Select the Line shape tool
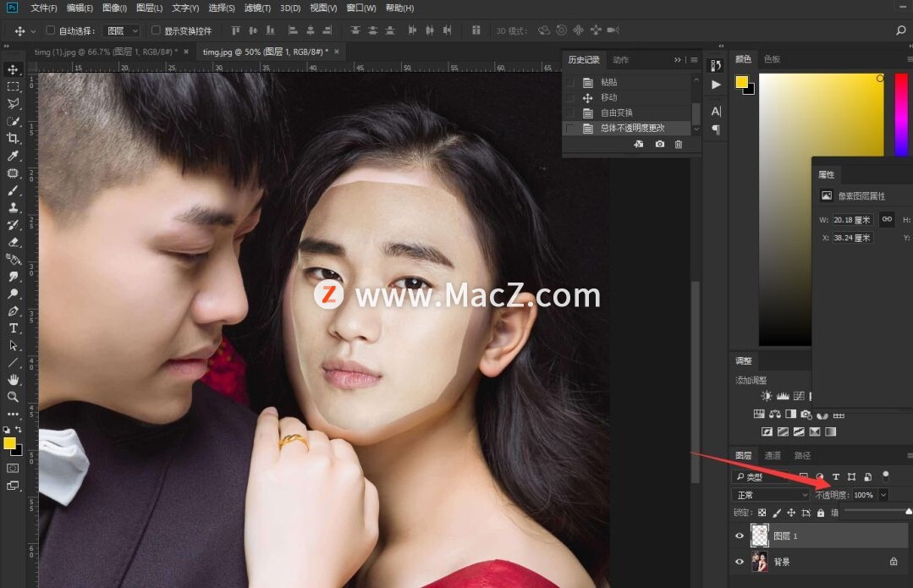913x588 pixels. coord(13,363)
